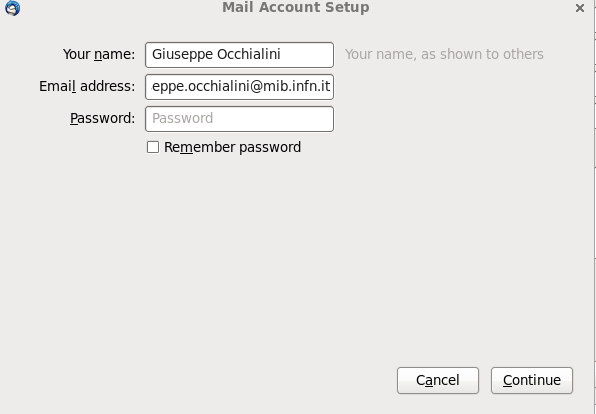
Task: Click the Email address input field
Action: [x=239, y=87]
